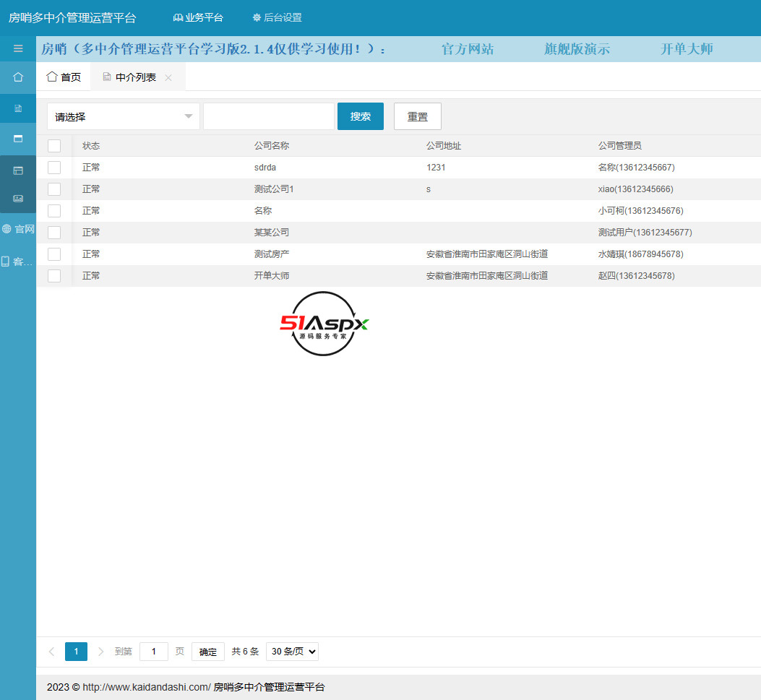The height and width of the screenshot is (700, 761).
Task: Select the window panel icon in sidebar
Action: click(x=18, y=139)
